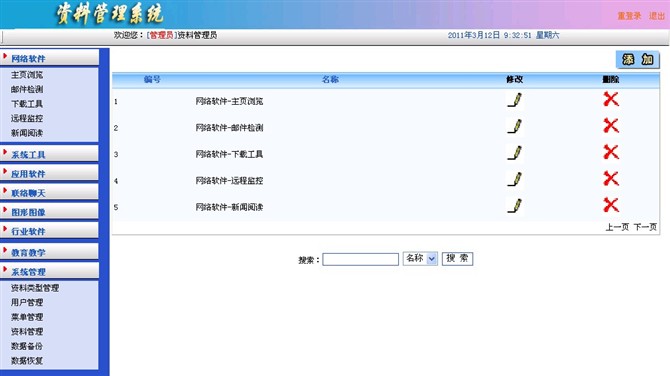Image resolution: width=670 pixels, height=376 pixels.
Task: Open 用户管理 in the sidebar
Action: pyautogui.click(x=27, y=303)
